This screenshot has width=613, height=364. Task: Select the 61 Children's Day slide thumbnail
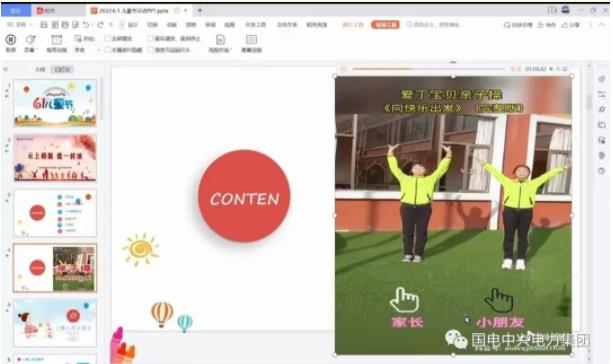click(55, 103)
